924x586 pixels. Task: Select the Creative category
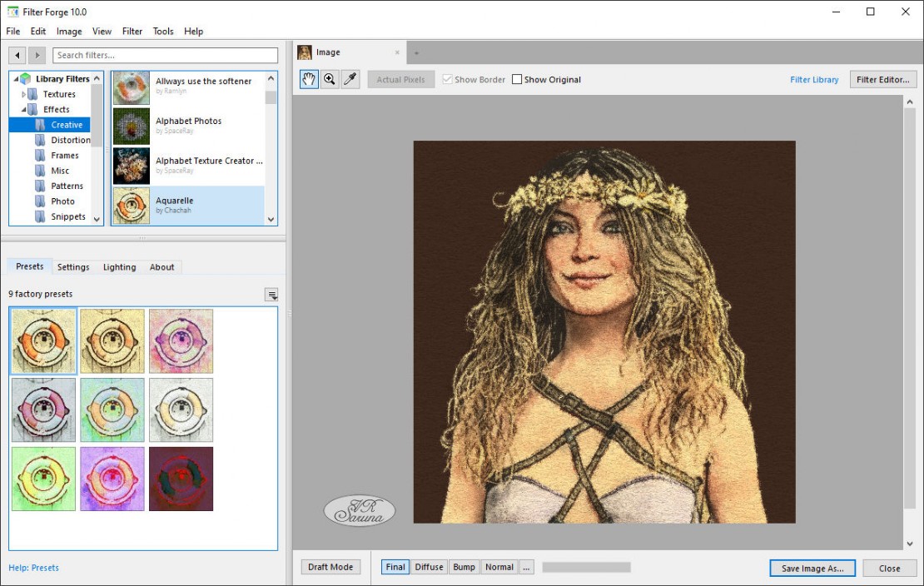67,124
